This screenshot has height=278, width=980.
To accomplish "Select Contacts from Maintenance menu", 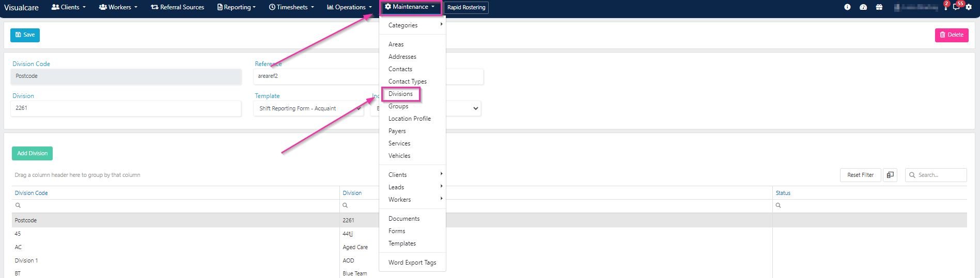I will 400,69.
